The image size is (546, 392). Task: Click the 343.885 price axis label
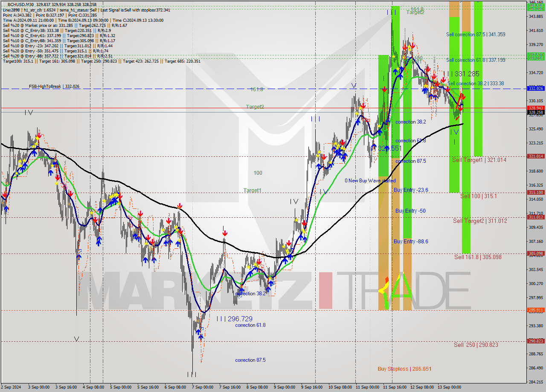(x=536, y=16)
